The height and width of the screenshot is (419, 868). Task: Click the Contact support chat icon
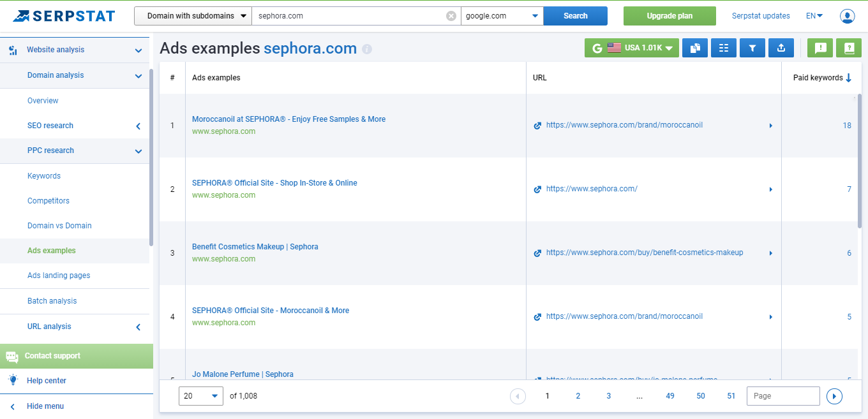(x=11, y=357)
